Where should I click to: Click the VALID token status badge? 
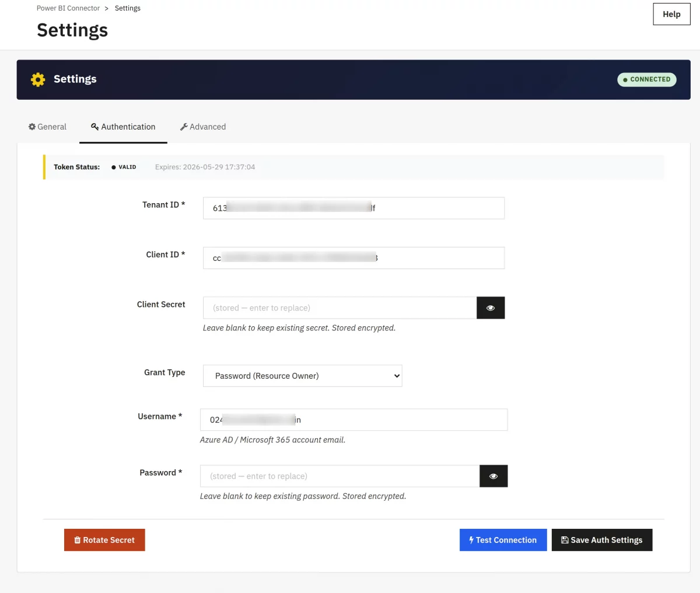click(x=124, y=167)
